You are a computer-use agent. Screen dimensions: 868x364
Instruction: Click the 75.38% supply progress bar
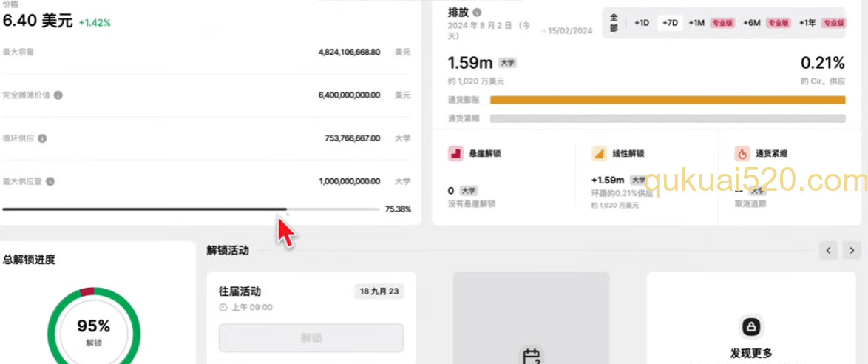click(x=191, y=209)
